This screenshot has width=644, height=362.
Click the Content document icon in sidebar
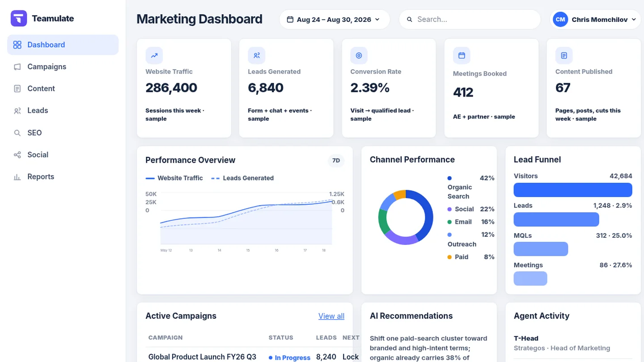click(17, 88)
